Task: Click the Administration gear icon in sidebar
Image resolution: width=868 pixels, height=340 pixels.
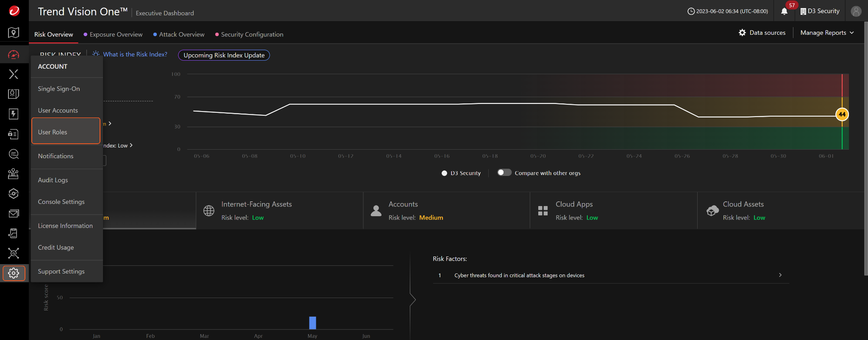Action: tap(14, 273)
